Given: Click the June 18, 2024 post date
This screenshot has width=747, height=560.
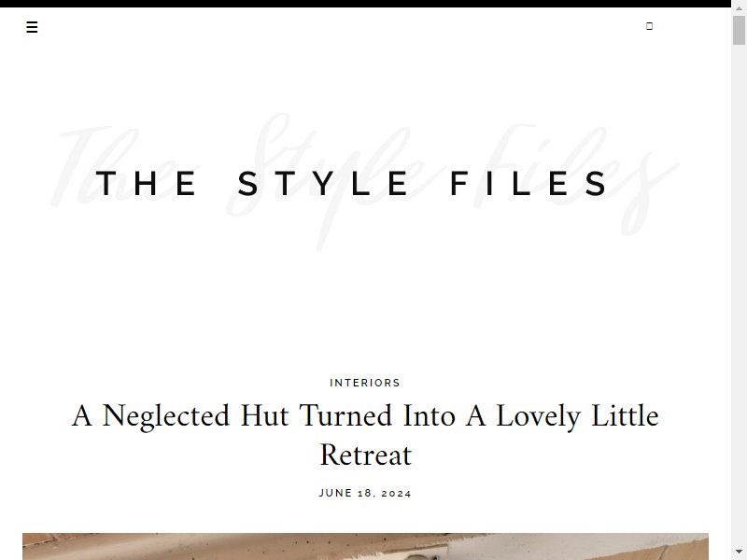Looking at the screenshot, I should [x=365, y=493].
